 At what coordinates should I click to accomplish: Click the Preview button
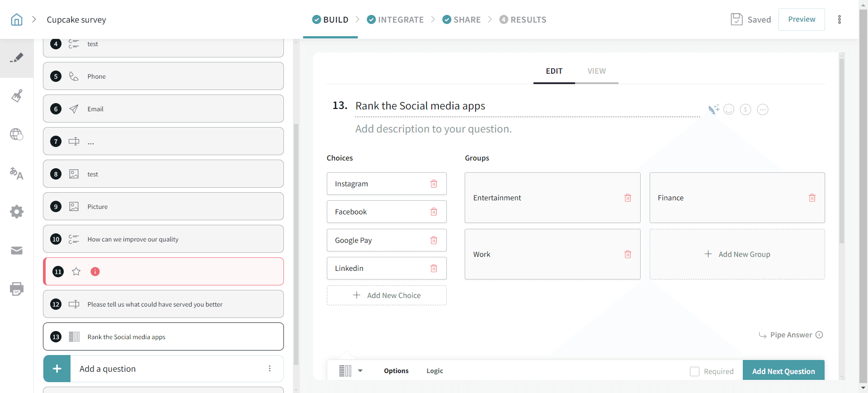[801, 19]
